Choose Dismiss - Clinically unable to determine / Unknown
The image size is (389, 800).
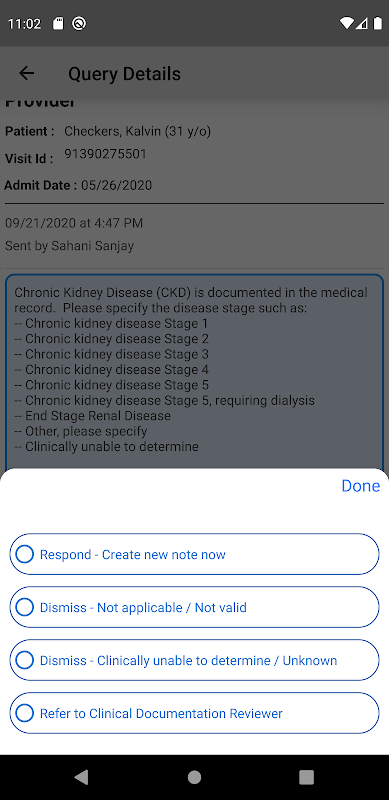coord(194,660)
